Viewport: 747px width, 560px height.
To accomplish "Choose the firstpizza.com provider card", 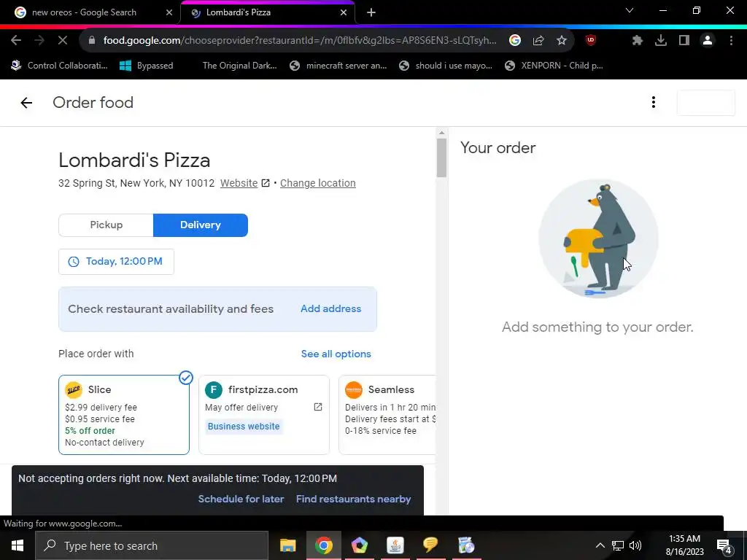I will click(x=264, y=415).
